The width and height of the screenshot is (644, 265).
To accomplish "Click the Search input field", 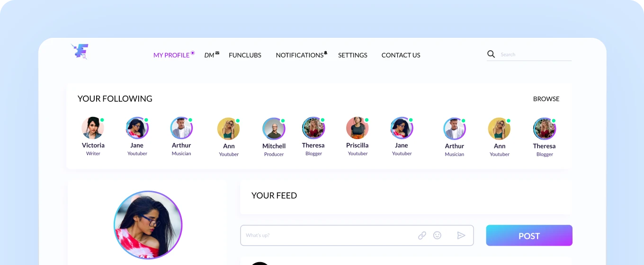I will [535, 54].
